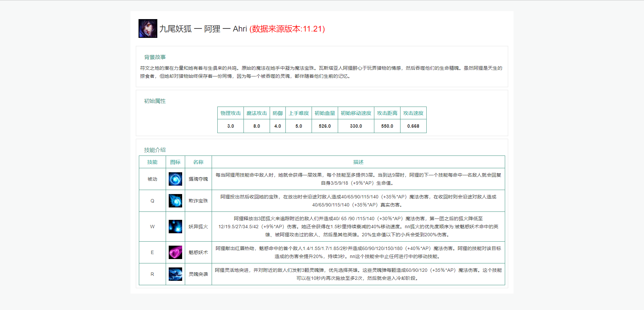The height and width of the screenshot is (310, 644).
Task: Click the R skill description about 灵魄弹
Action: (x=358, y=274)
